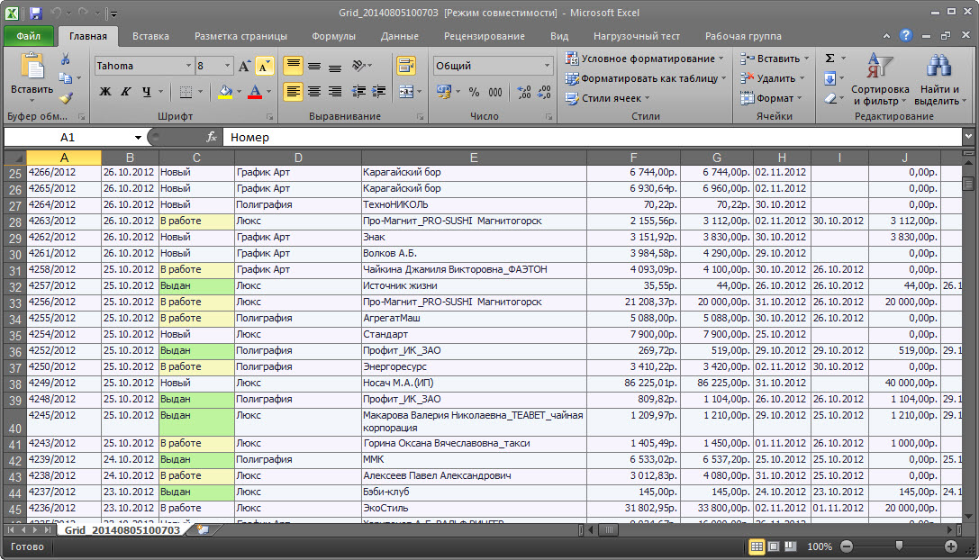Open the Общий number format dropdown

pos(547,66)
